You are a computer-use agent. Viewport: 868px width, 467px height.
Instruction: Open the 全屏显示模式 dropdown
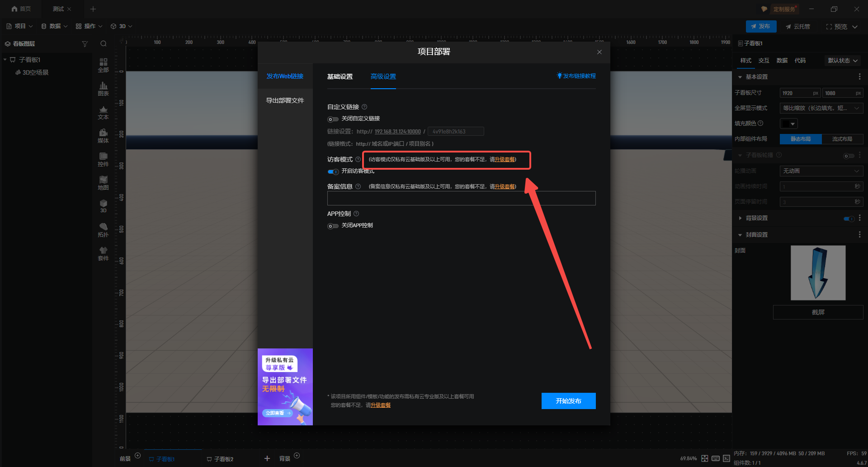[821, 108]
